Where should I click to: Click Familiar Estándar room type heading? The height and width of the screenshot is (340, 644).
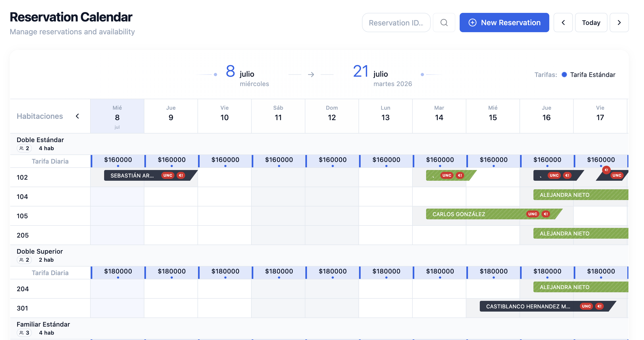43,324
